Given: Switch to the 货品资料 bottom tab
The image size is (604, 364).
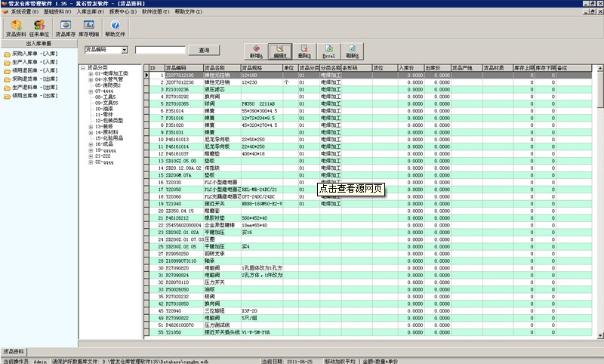Looking at the screenshot, I should (14, 351).
